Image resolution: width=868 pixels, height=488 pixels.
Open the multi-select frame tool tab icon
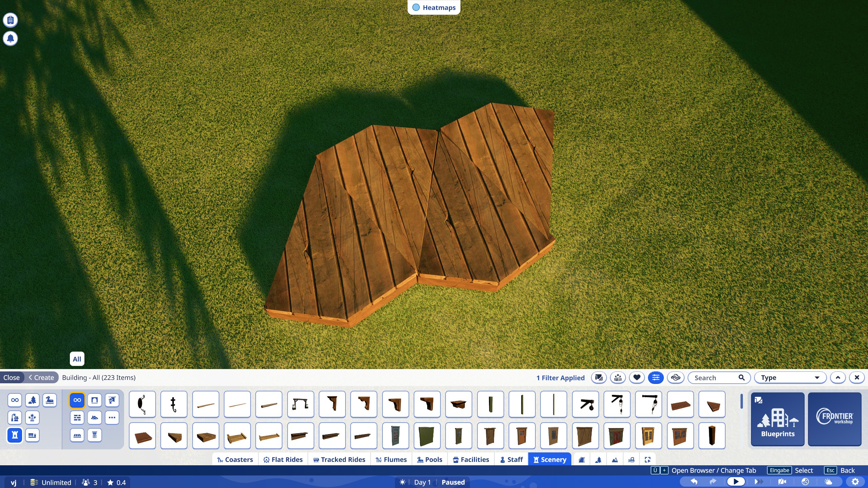click(648, 460)
